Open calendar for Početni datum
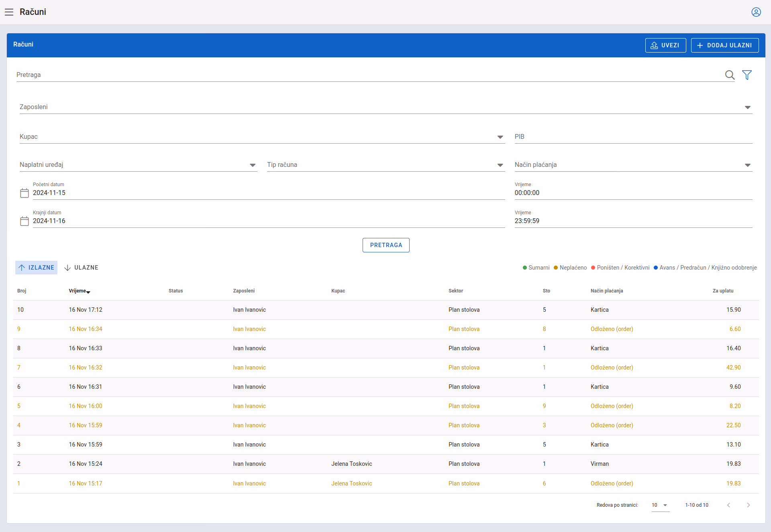 tap(24, 193)
